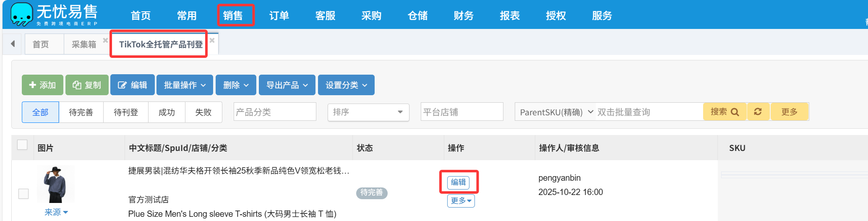Click the blue 编辑 pencil toolbar button
Screen dimensions: 868x221
pyautogui.click(x=133, y=85)
